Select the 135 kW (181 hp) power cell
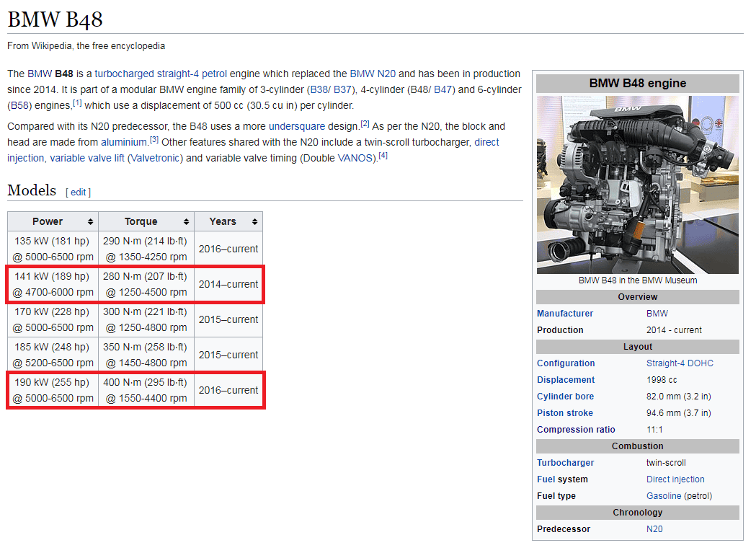 pos(53,249)
